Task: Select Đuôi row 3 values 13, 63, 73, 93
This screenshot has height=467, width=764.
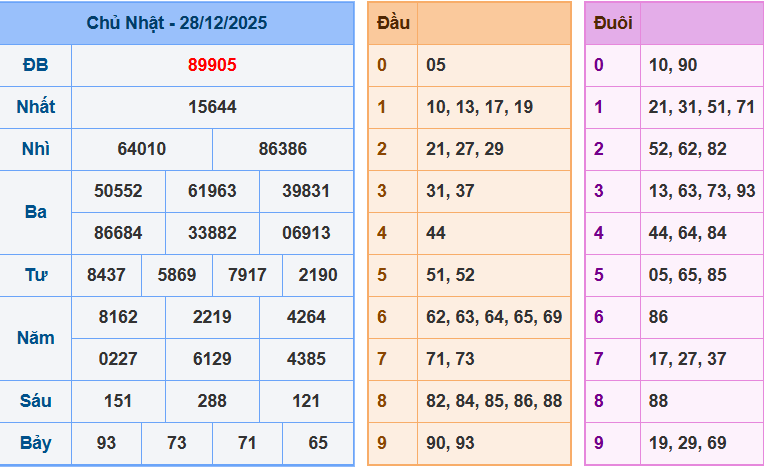Action: click(x=702, y=191)
